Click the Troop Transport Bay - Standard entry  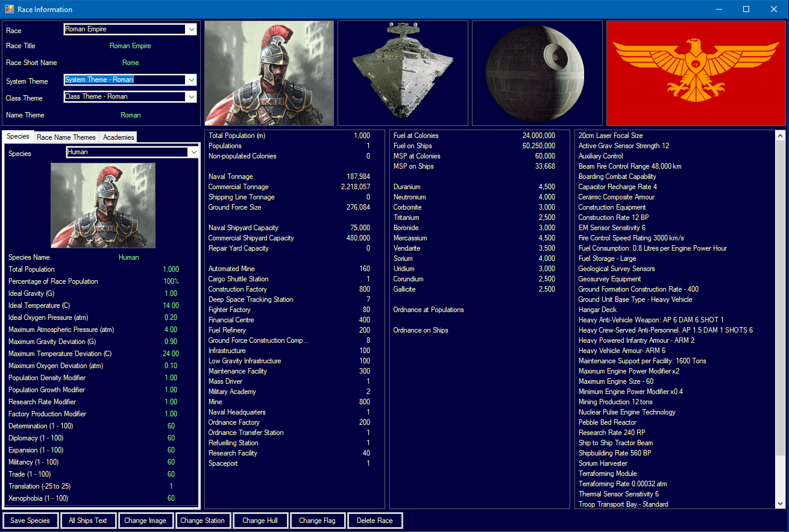click(x=623, y=504)
